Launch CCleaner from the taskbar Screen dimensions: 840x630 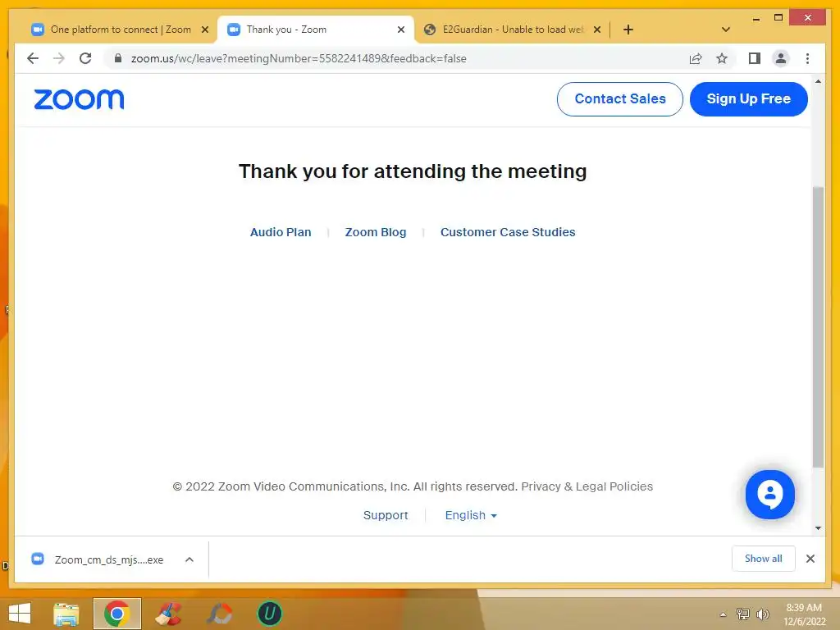click(168, 614)
